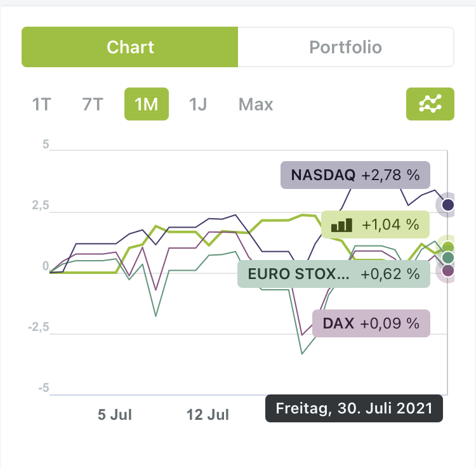The height and width of the screenshot is (468, 476).
Task: Click the NASDAQ +2,78 % label
Action: [355, 175]
